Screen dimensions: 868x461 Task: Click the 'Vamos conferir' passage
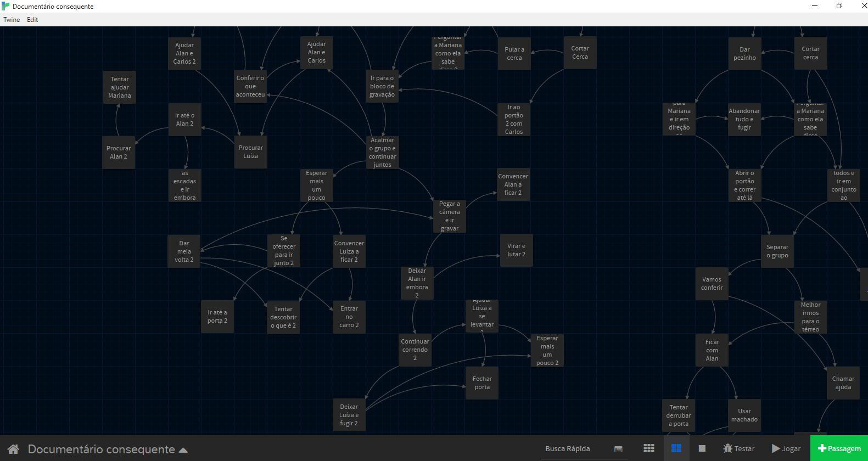coord(712,284)
